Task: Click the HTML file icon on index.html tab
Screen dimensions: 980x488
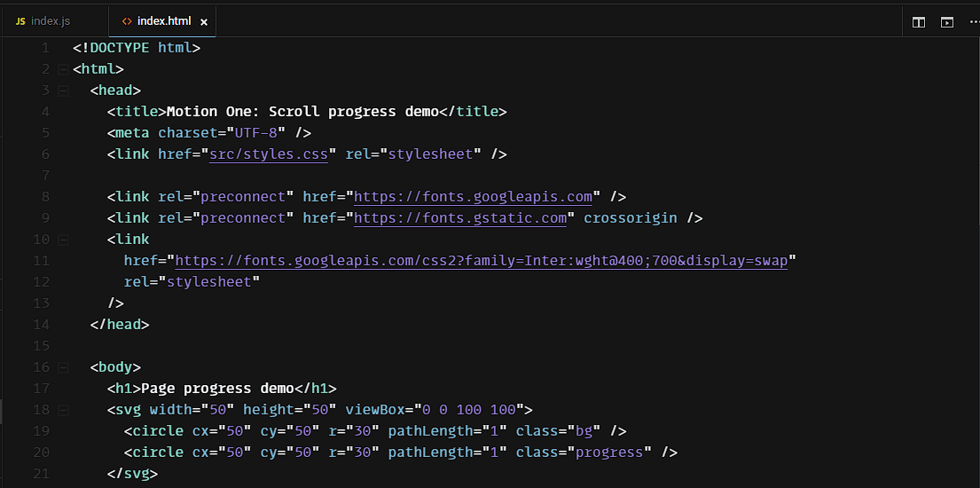Action: (x=127, y=21)
